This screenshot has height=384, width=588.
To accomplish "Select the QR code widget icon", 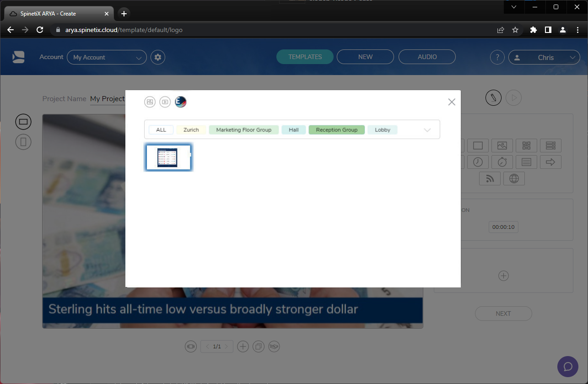I will point(526,145).
